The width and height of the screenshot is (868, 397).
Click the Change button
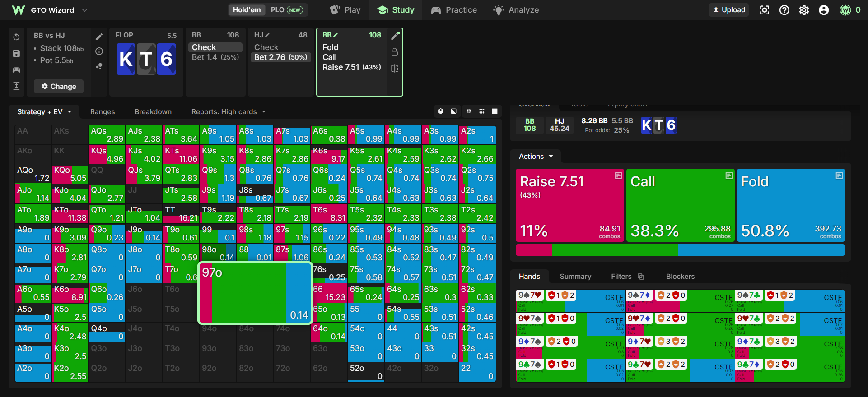pyautogui.click(x=59, y=87)
